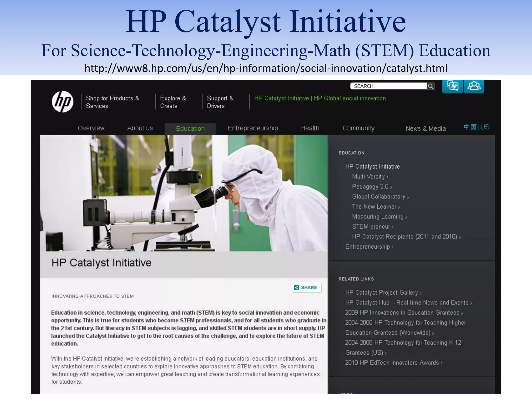
Task: Open the Global Collaboratory link
Action: pyautogui.click(x=380, y=197)
